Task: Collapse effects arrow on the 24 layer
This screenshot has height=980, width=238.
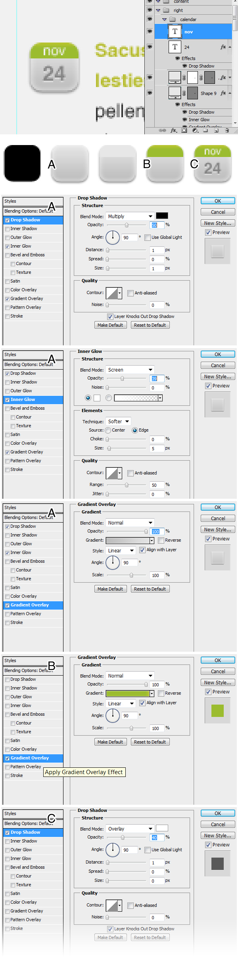Action: 230,47
